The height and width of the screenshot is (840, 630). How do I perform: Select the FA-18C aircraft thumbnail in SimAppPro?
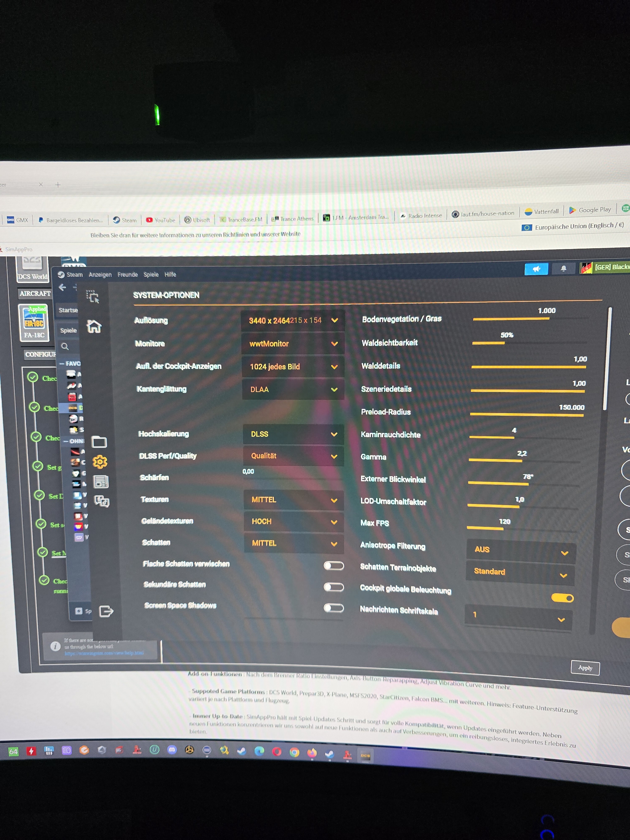[x=34, y=323]
